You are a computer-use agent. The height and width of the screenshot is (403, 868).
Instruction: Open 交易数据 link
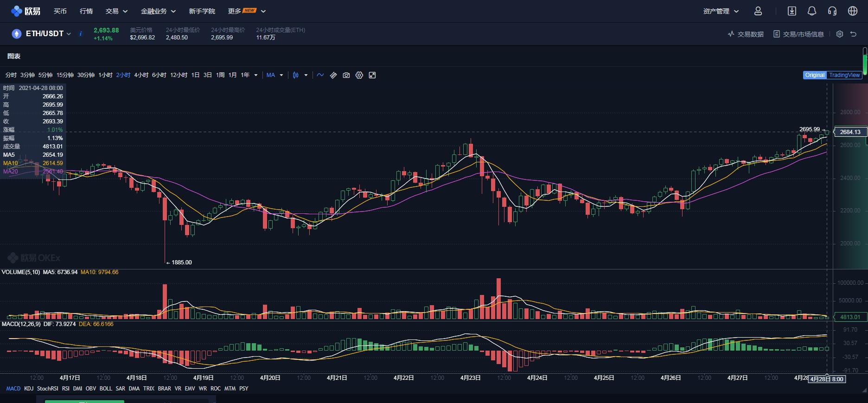[x=746, y=34]
